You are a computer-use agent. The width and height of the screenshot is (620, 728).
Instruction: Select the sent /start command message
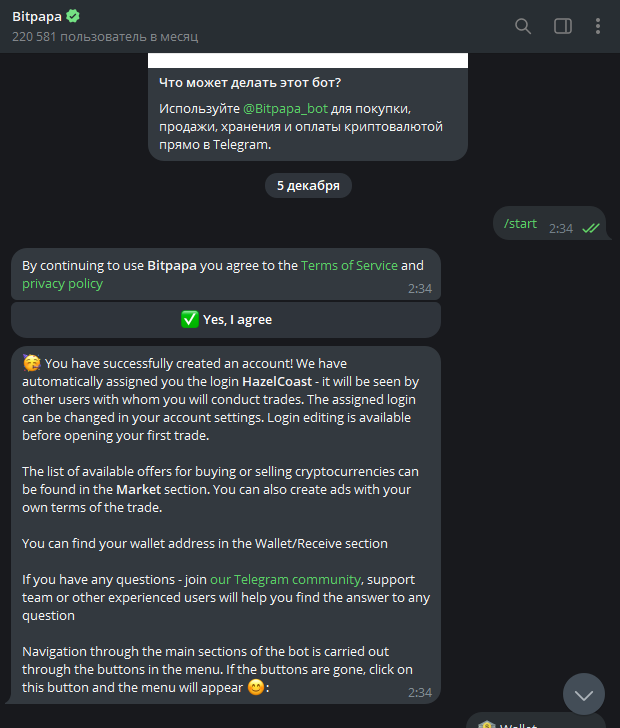[520, 224]
